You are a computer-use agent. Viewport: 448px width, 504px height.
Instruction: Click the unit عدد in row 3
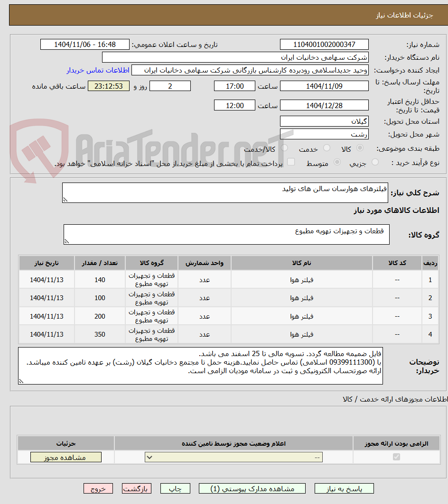205,316
